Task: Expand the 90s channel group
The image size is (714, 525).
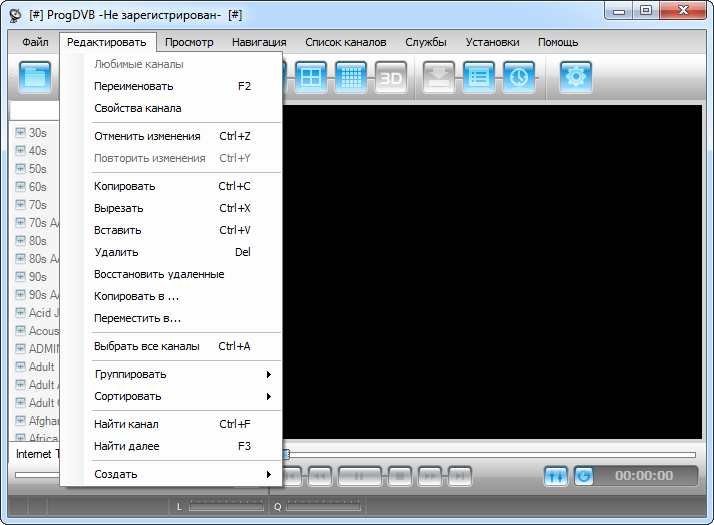Action: pyautogui.click(x=20, y=276)
